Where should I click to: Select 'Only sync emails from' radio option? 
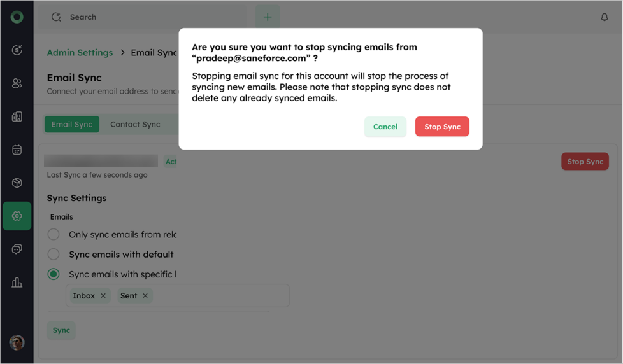[x=54, y=234]
